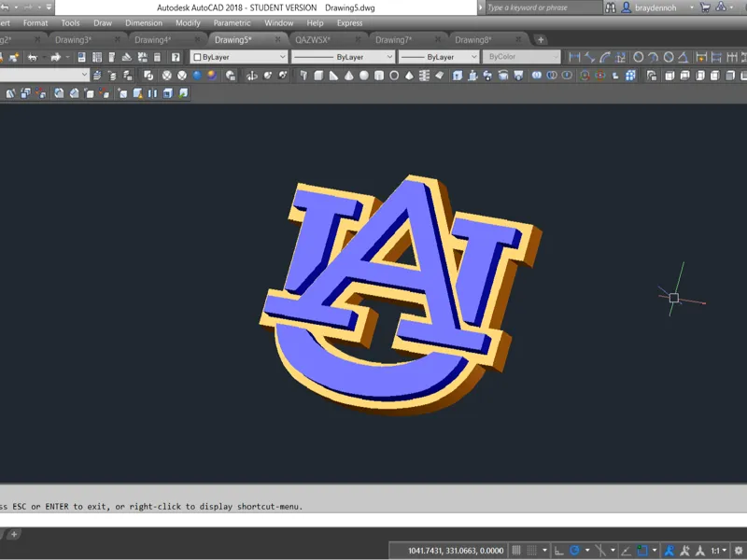Apply the Realistic visual style (blue sphere)
This screenshot has height=560, width=747.
(x=197, y=76)
